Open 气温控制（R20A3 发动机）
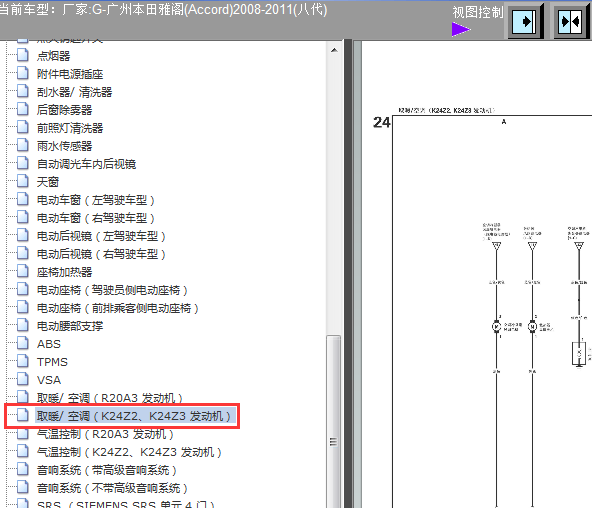 pos(105,434)
